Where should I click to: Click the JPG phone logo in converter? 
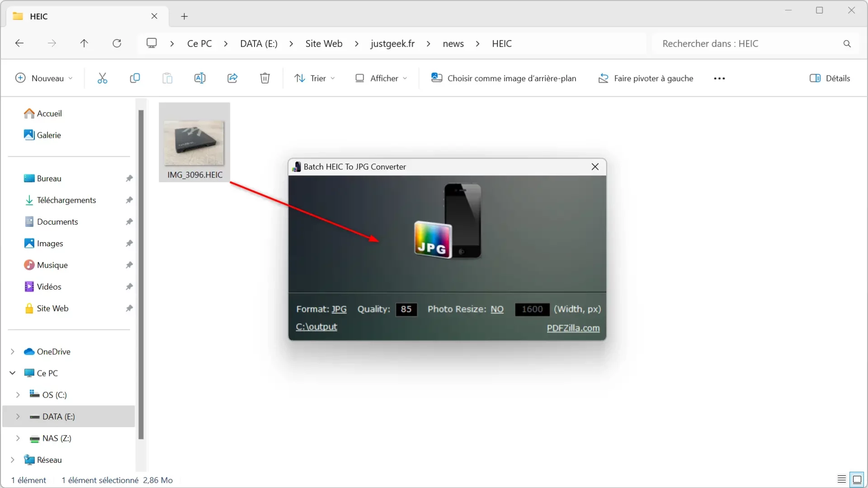[x=448, y=221]
